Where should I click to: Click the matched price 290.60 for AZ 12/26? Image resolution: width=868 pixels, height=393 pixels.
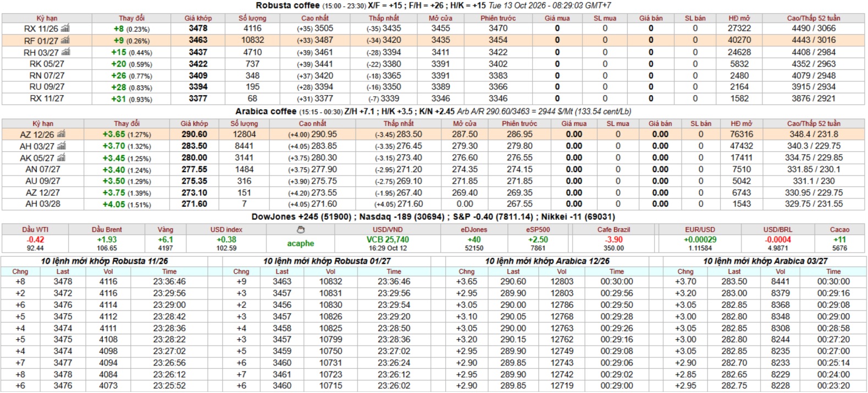pyautogui.click(x=194, y=134)
